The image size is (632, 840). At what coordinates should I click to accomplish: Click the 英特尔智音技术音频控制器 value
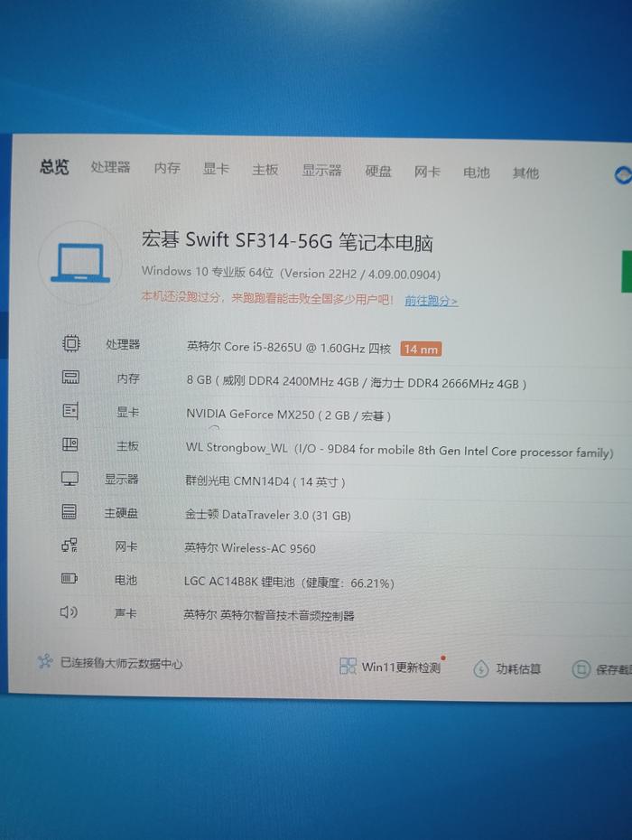(x=269, y=615)
